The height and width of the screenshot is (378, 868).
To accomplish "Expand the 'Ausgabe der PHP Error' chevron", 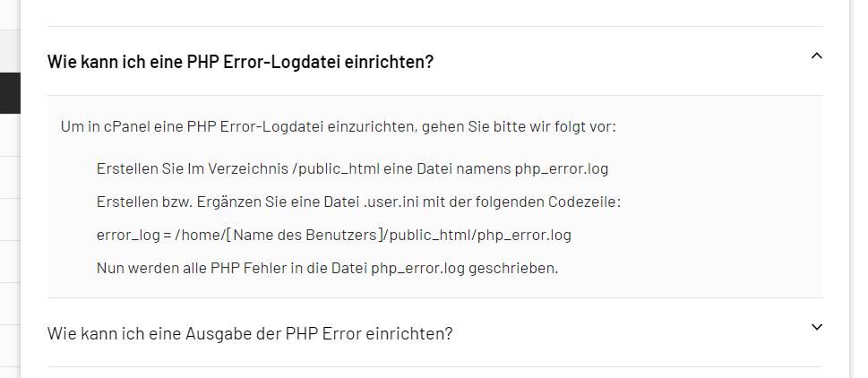I will pyautogui.click(x=817, y=327).
